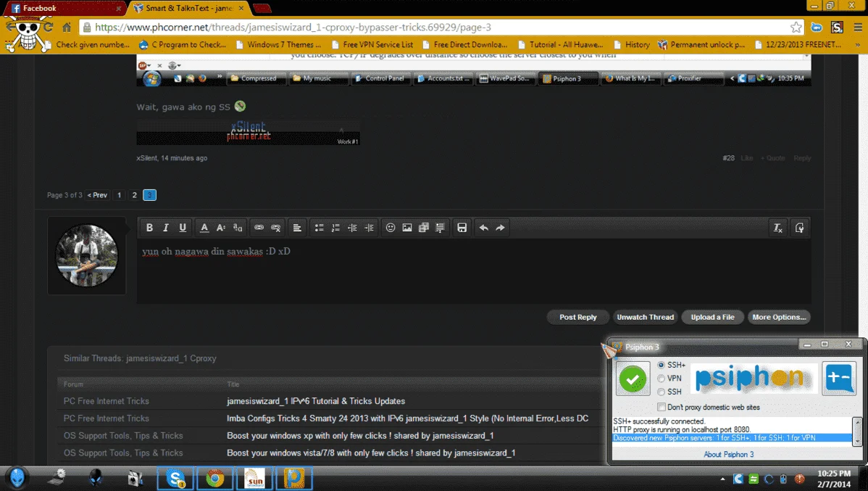Click the outdent icon

pyautogui.click(x=352, y=228)
